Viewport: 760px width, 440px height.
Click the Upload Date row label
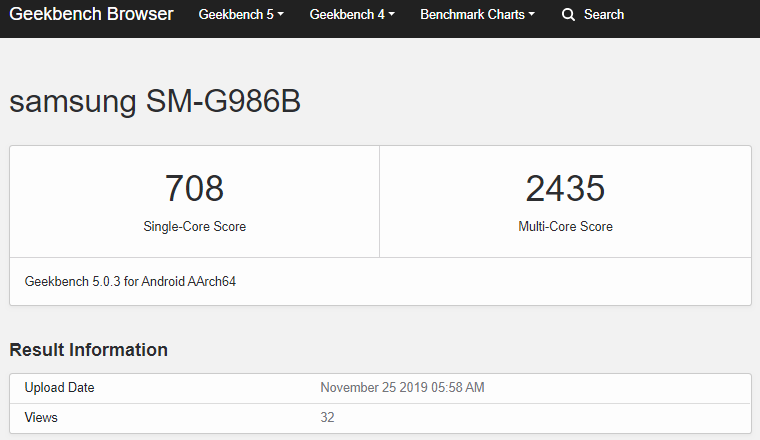tap(59, 388)
